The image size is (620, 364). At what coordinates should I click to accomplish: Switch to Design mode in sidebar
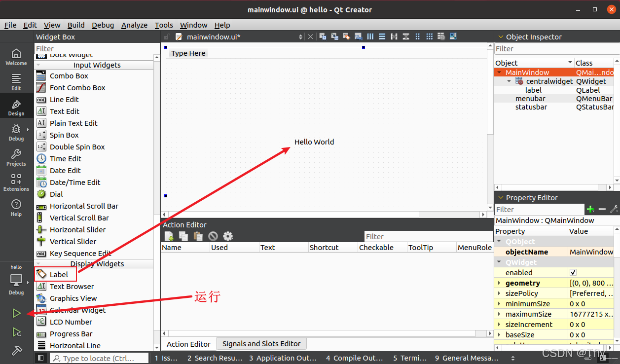tap(16, 108)
